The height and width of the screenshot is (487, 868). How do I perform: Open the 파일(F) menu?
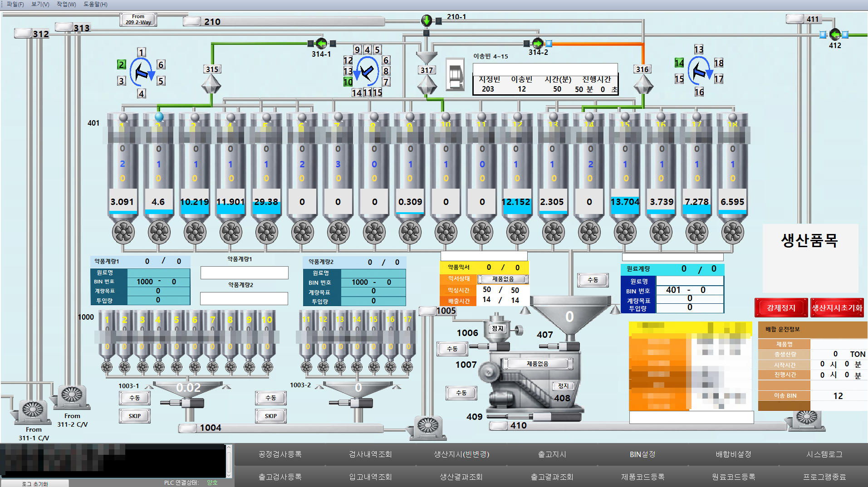15,4
